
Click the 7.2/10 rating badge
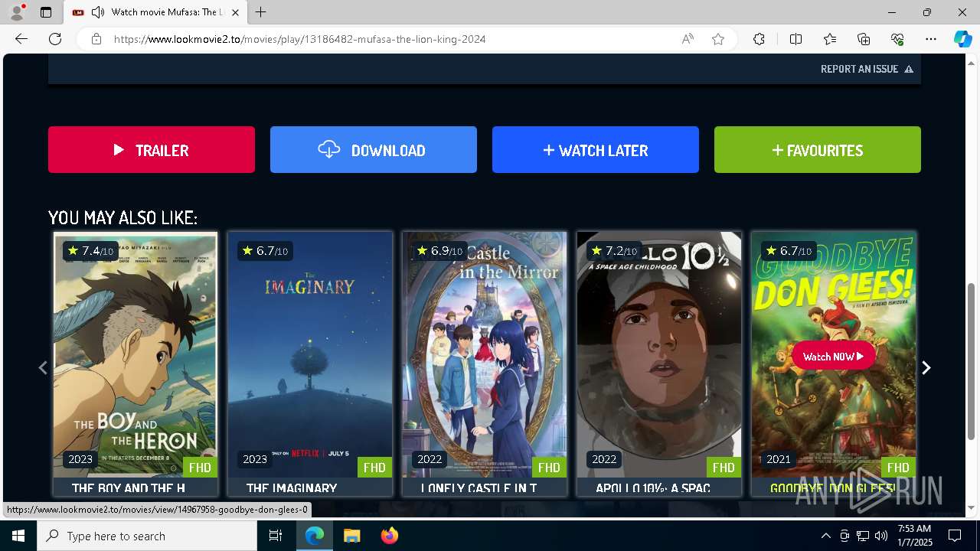click(614, 251)
